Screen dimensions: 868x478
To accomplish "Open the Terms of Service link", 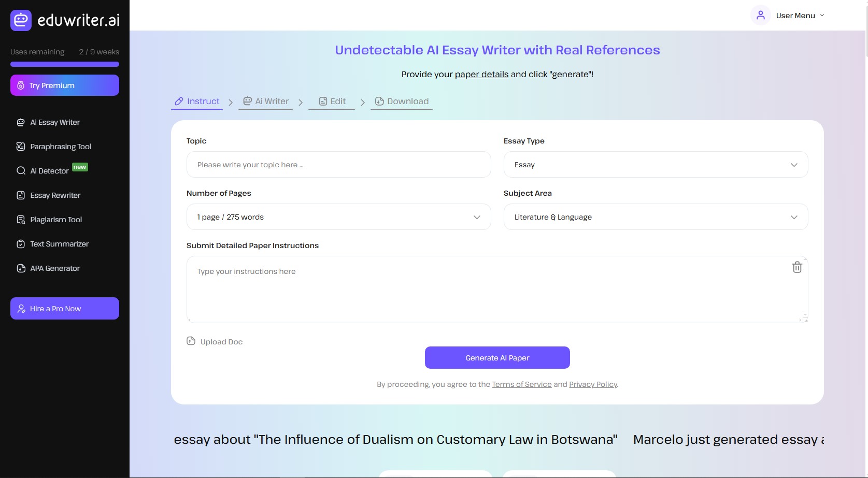I will pyautogui.click(x=521, y=384).
